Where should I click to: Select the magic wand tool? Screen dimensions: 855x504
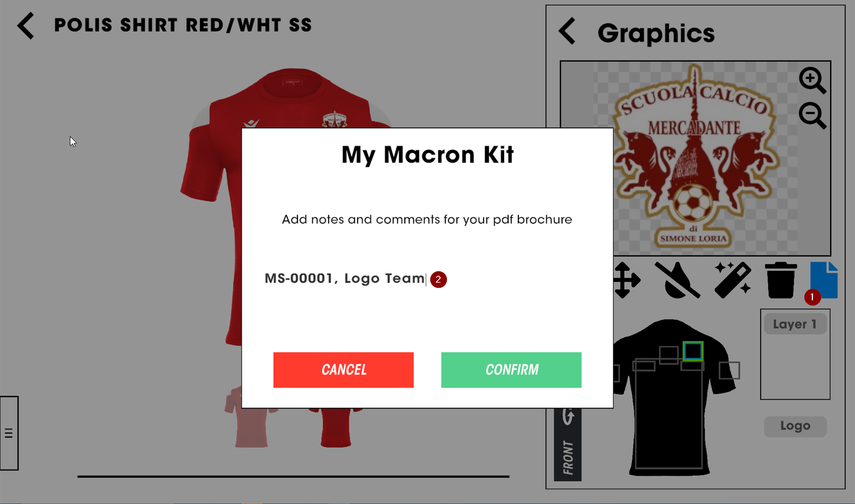tap(732, 280)
